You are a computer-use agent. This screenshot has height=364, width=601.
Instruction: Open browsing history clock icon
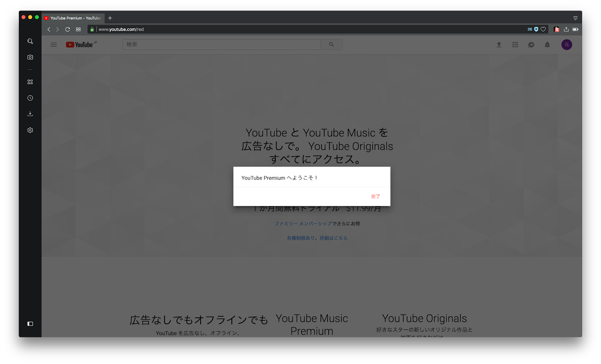[30, 98]
